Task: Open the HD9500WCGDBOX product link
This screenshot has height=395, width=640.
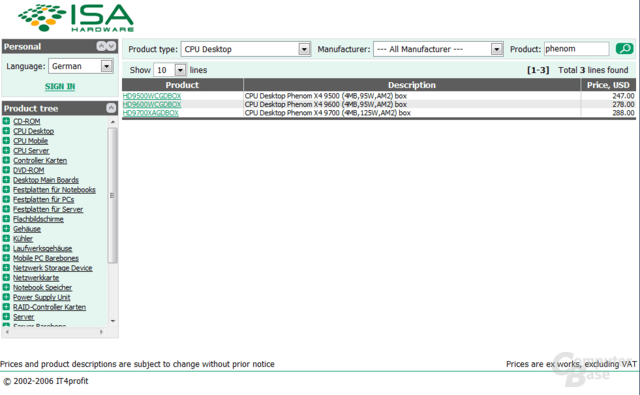Action: [x=152, y=96]
